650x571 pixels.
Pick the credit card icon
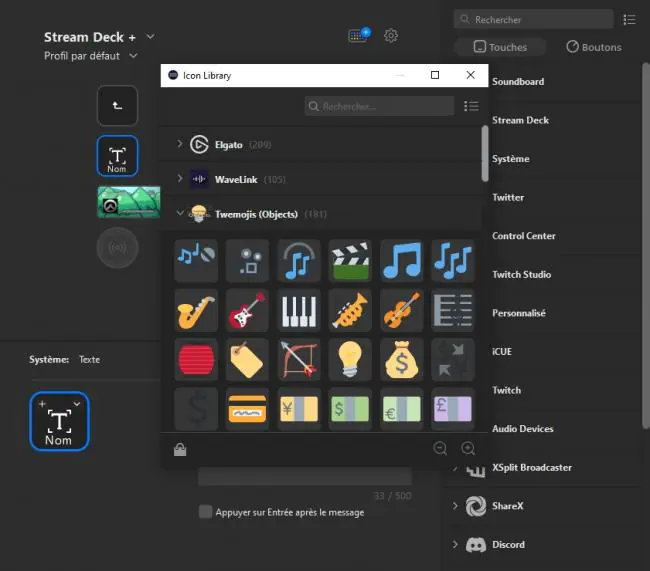pos(247,409)
